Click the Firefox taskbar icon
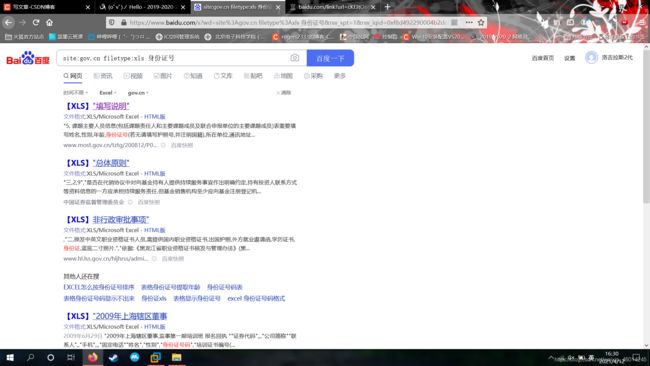650x366 pixels. click(93, 357)
